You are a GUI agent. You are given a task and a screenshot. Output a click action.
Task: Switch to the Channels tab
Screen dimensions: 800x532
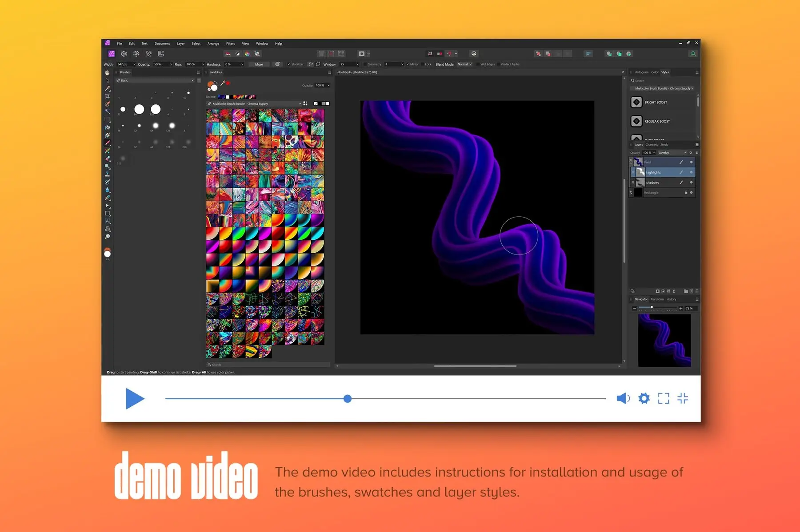point(652,144)
